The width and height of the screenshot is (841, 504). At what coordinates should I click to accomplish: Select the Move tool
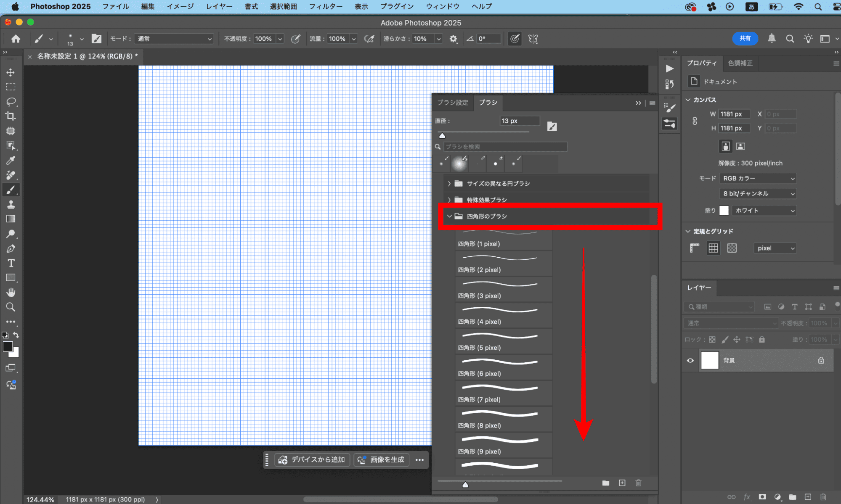(x=11, y=72)
